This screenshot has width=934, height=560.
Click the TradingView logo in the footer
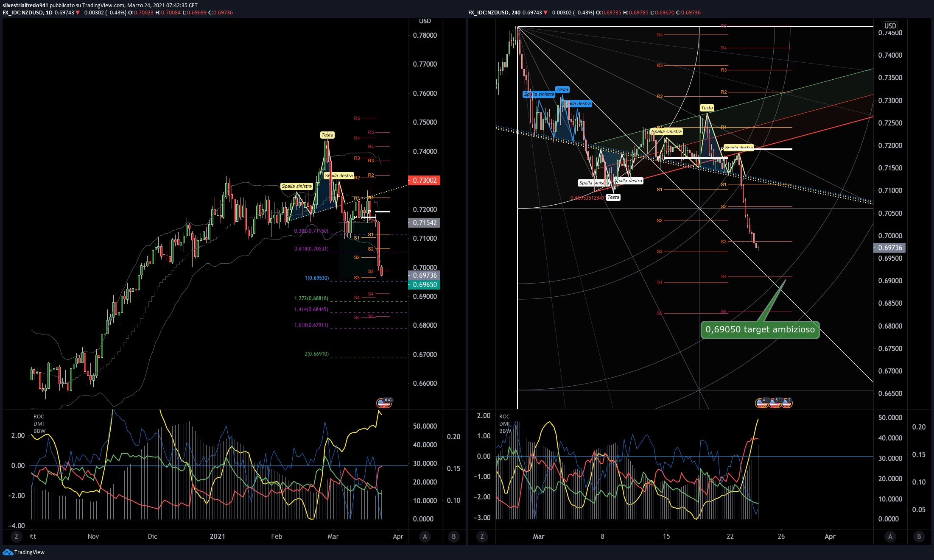(23, 552)
